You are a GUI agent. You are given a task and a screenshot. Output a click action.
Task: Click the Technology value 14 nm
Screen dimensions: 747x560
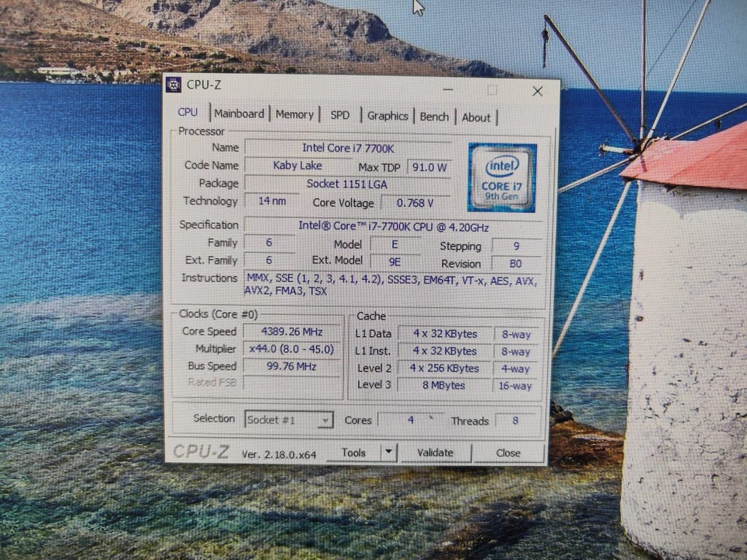pyautogui.click(x=272, y=201)
